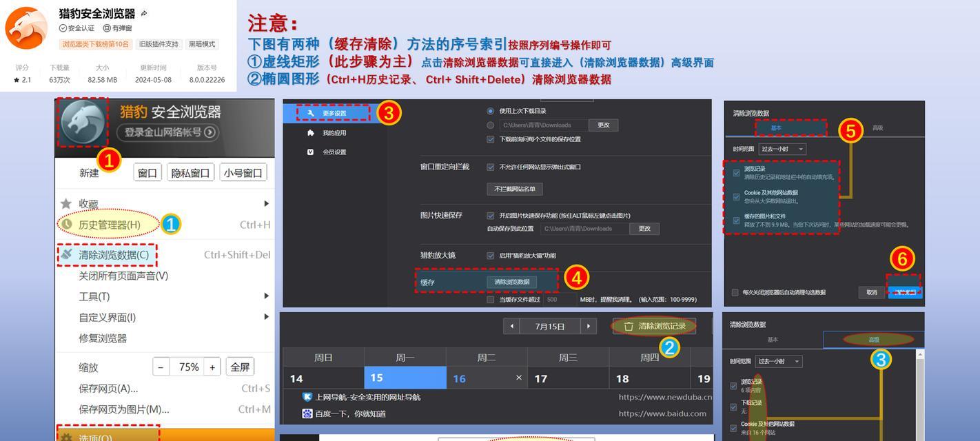Viewport: 980px width, 441px height.
Task: Select 清除浏览数据(C) menu item
Action: click(x=165, y=255)
